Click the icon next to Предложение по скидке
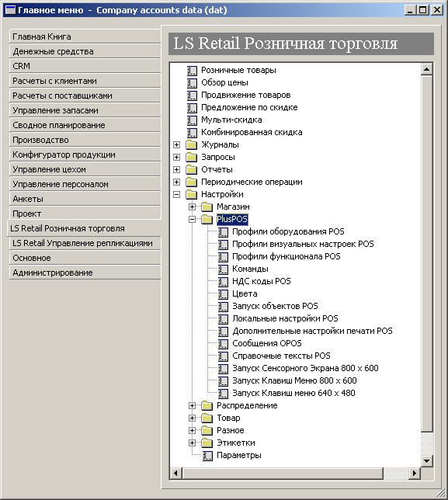Screen dimensions: 448x500 coord(192,107)
